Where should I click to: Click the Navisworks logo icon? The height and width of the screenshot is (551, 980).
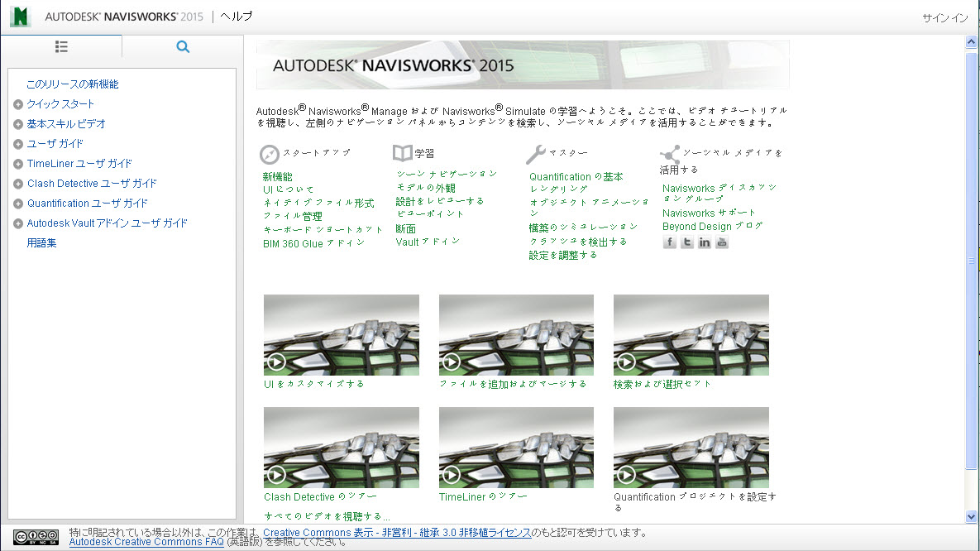pyautogui.click(x=20, y=17)
